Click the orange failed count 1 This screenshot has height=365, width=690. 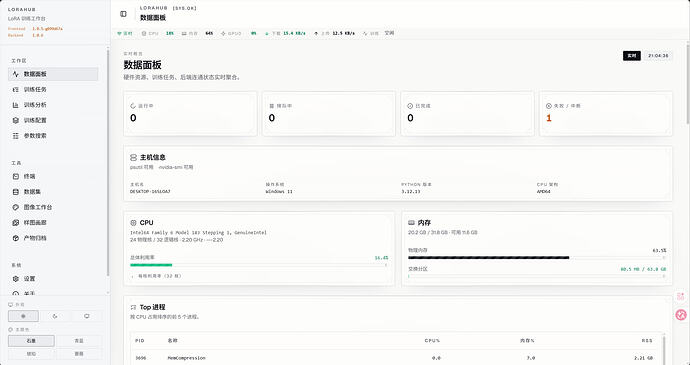click(x=549, y=118)
